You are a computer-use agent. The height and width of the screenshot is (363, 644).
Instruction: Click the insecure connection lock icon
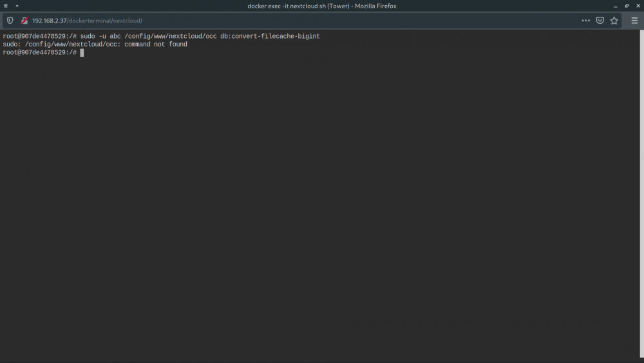tap(24, 21)
